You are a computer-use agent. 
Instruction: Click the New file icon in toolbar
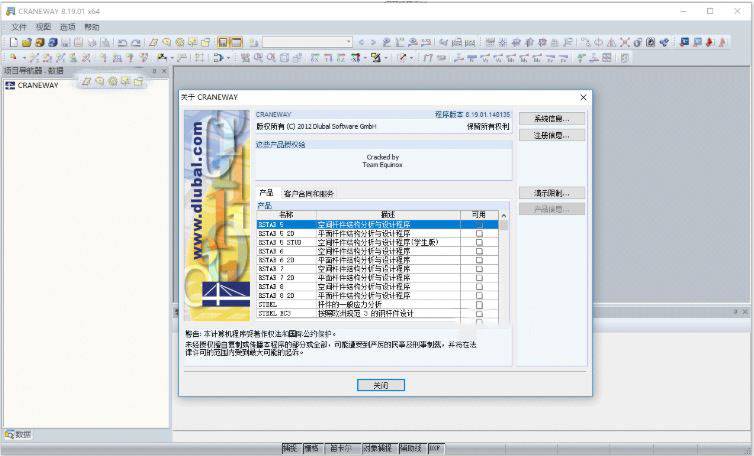coord(13,43)
